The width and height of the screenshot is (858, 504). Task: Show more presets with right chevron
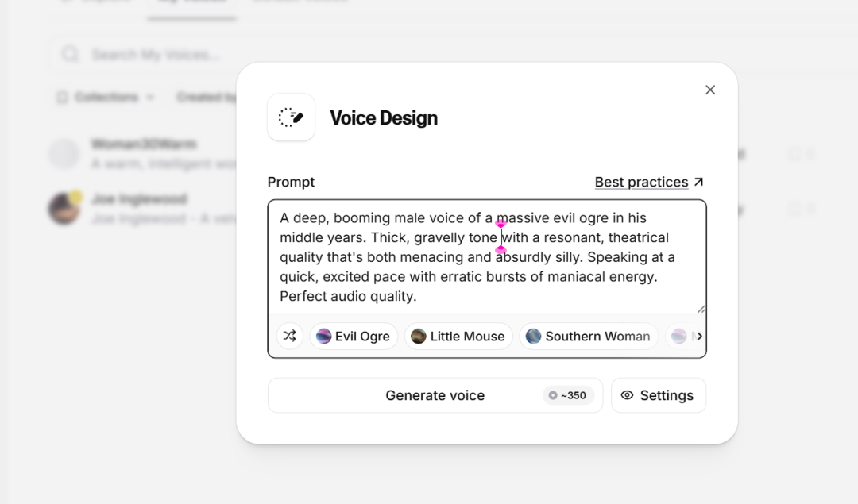pyautogui.click(x=699, y=337)
